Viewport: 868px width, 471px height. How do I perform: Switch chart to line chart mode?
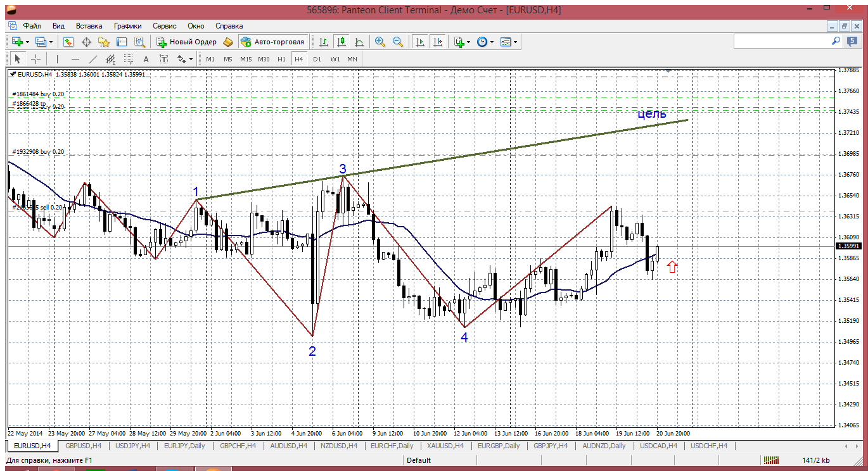359,42
